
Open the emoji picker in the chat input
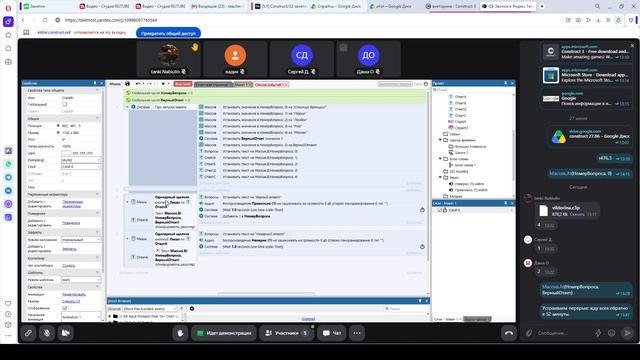pos(611,333)
